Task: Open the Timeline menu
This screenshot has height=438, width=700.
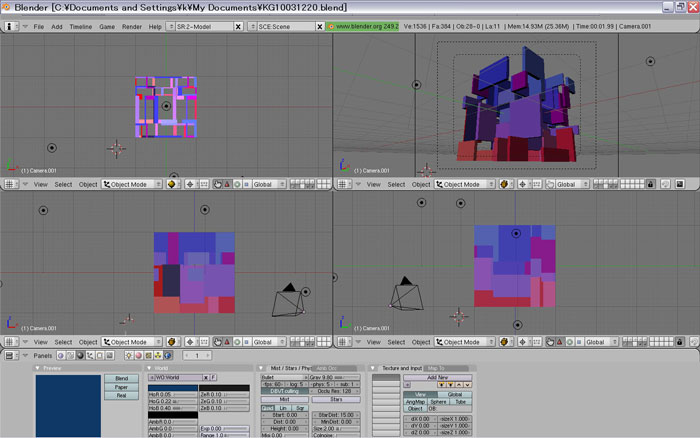Action: pos(81,27)
